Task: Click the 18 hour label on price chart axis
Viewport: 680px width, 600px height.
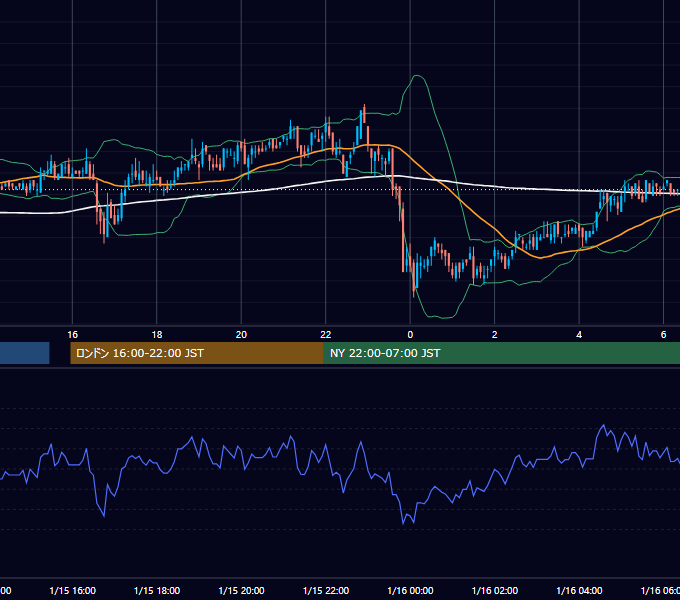Action: (x=157, y=335)
